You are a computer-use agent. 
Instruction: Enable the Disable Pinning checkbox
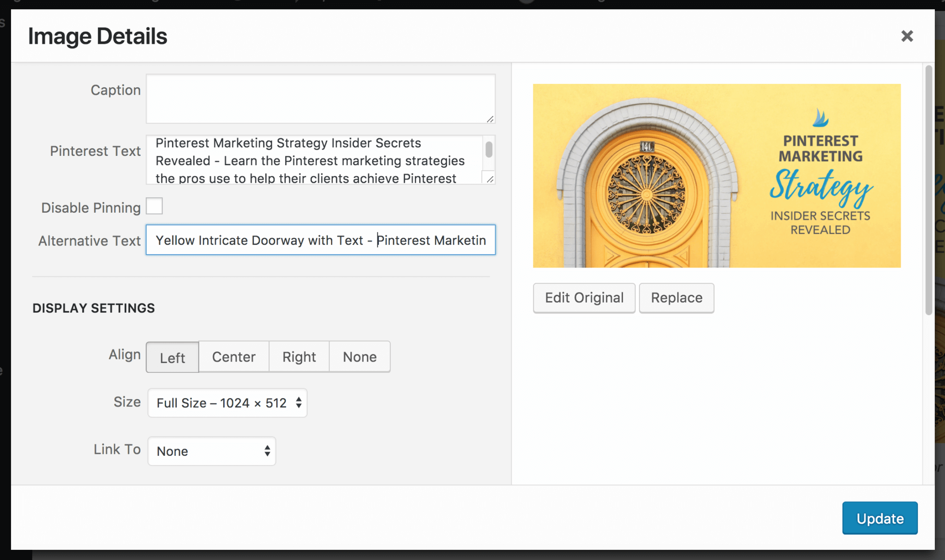point(155,206)
